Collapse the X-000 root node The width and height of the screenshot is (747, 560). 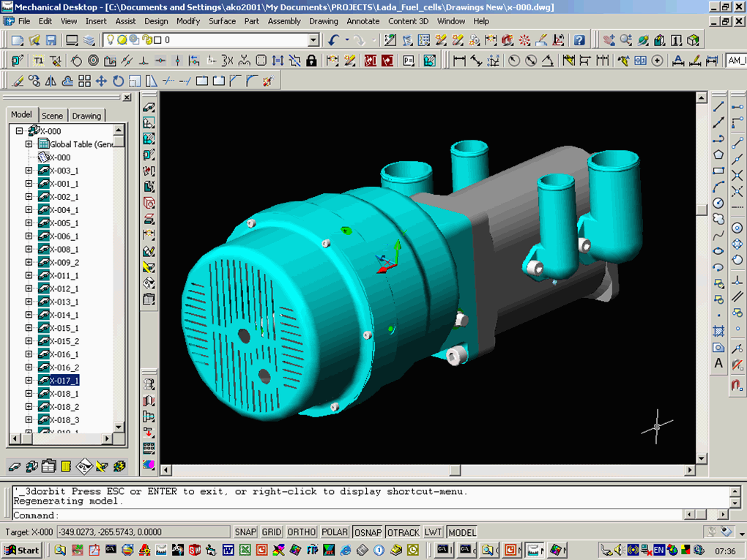click(x=20, y=131)
